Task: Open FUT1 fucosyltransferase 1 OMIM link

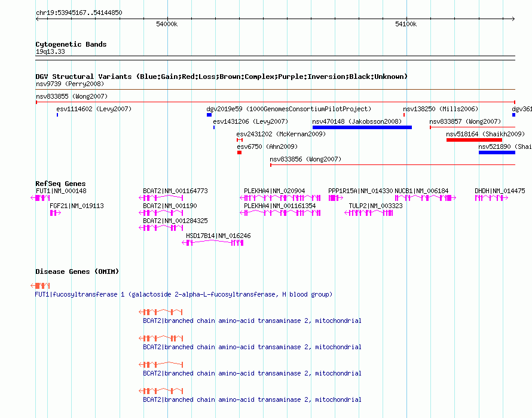Action: tap(184, 294)
